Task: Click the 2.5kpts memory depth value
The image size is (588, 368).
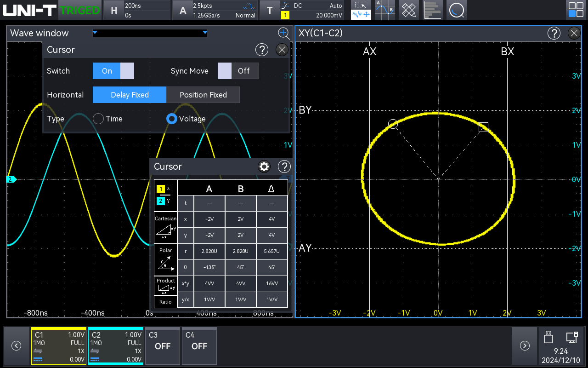Action: click(x=202, y=6)
